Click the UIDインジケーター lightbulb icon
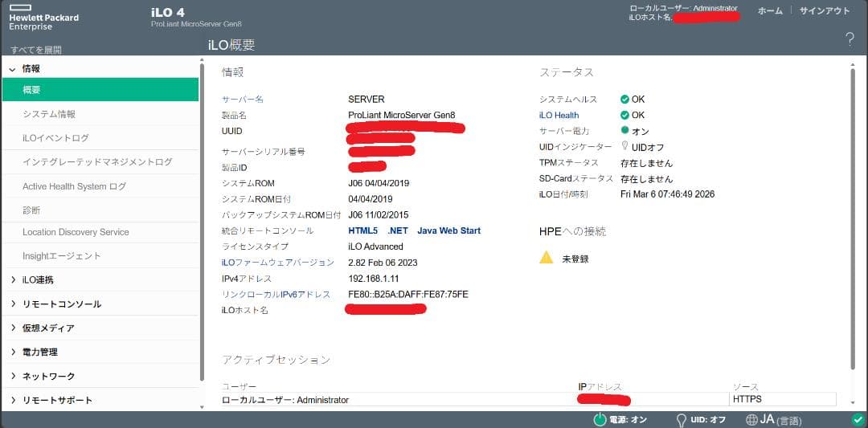Viewport: 868px width, 428px height. 624,146
